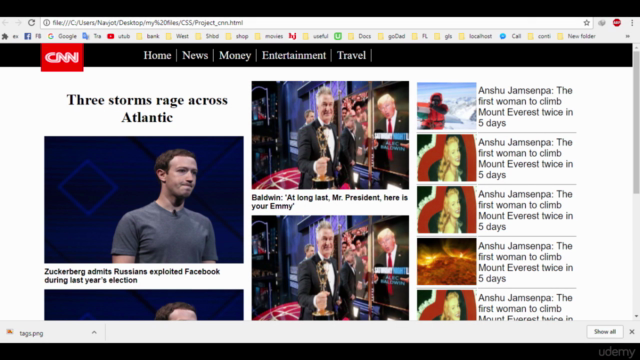Image resolution: width=640 pixels, height=360 pixels.
Task: Click the red AdBlock extension icon
Action: pyautogui.click(x=617, y=23)
